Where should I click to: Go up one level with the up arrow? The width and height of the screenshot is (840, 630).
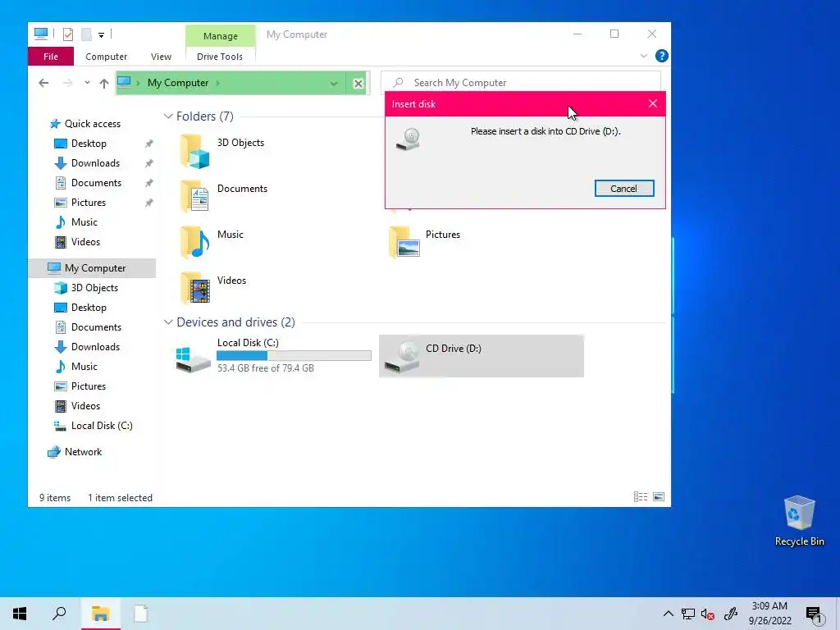104,83
